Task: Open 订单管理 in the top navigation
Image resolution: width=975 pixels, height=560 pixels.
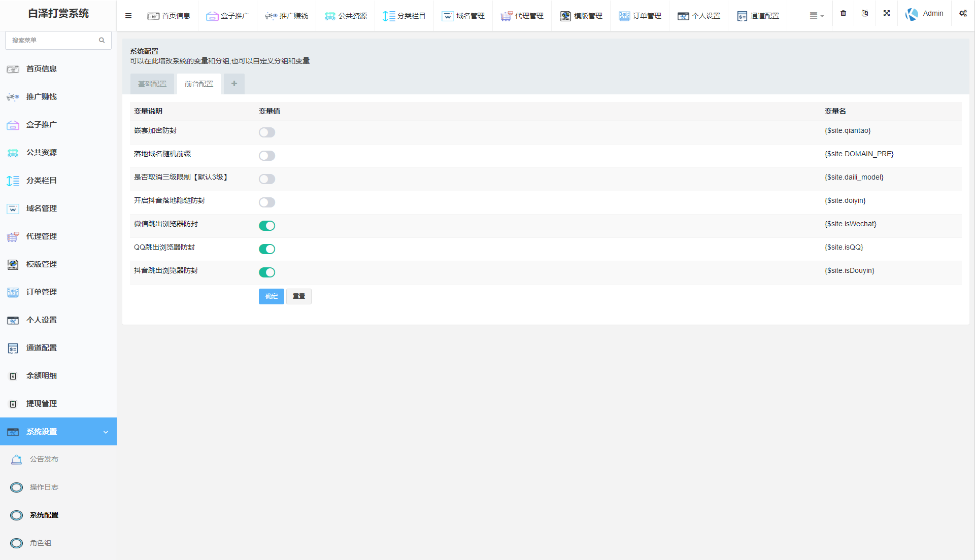Action: (640, 16)
